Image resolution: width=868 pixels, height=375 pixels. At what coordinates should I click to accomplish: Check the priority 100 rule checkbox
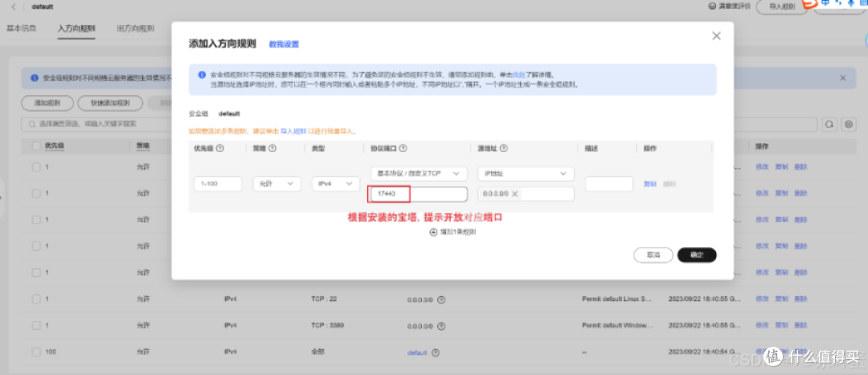tap(36, 352)
